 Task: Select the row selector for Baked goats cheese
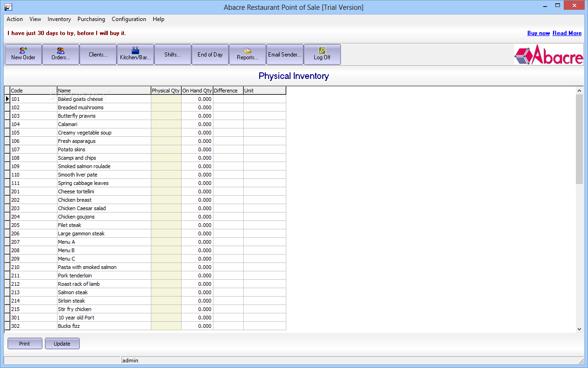7,99
